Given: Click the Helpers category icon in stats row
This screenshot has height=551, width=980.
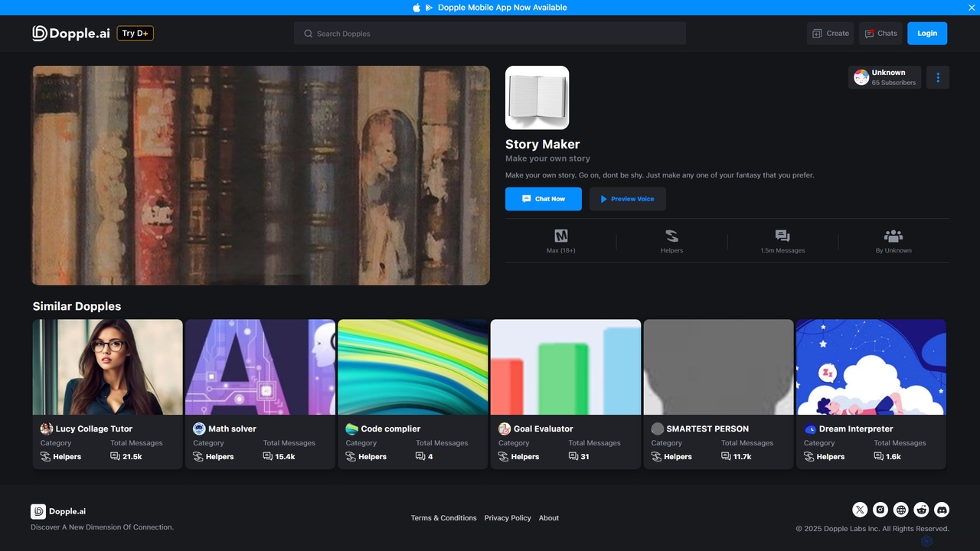Looking at the screenshot, I should (671, 236).
